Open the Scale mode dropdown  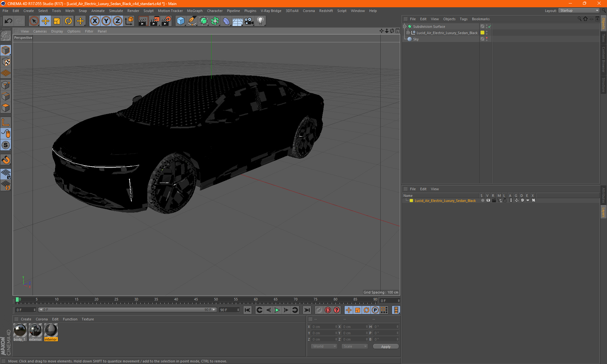tap(355, 346)
